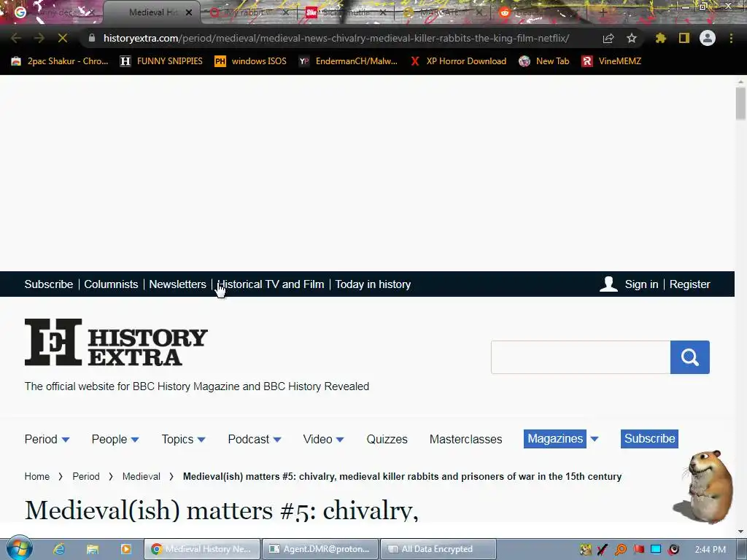This screenshot has height=560, width=747.
Task: Click the red checkmark tray icon
Action: pyautogui.click(x=603, y=550)
